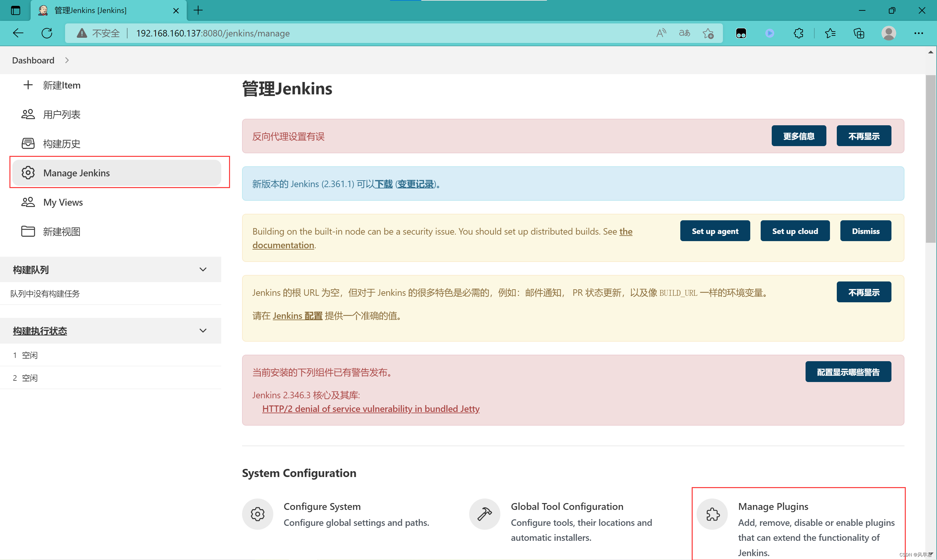The image size is (937, 560).
Task: Collapse the 构建执行状态 panel
Action: 203,331
